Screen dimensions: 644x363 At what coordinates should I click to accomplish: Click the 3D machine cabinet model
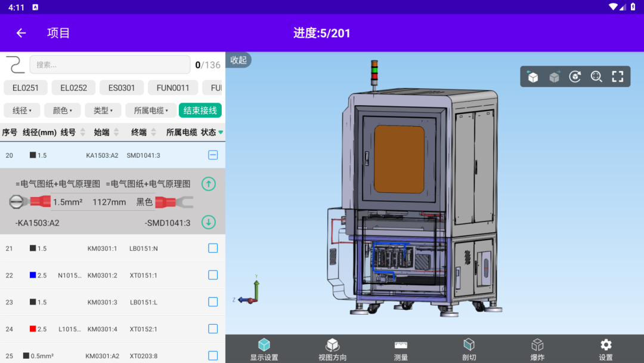coord(415,189)
